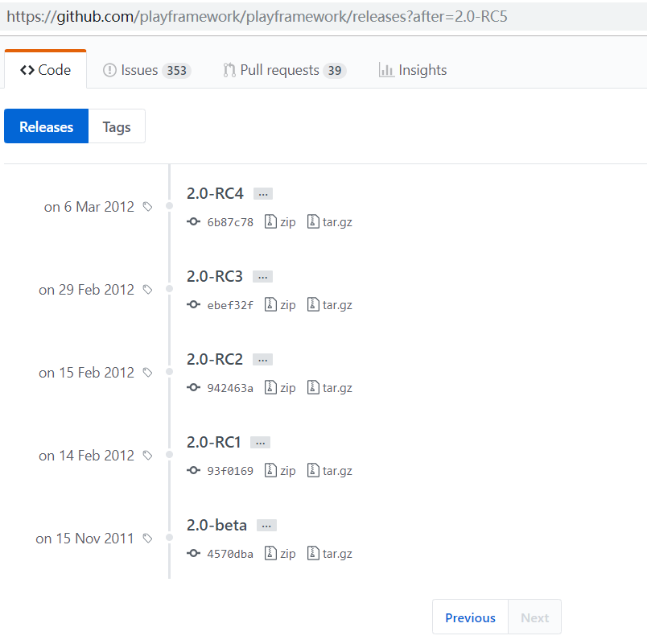The width and height of the screenshot is (647, 644).
Task: Download zip for 2.0-RC3
Action: coord(280,304)
